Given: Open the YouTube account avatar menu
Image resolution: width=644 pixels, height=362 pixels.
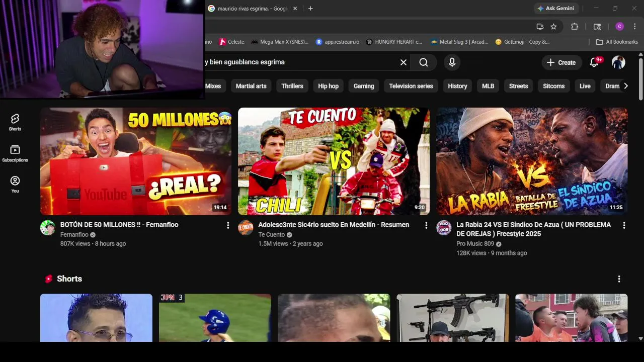Looking at the screenshot, I should point(618,62).
